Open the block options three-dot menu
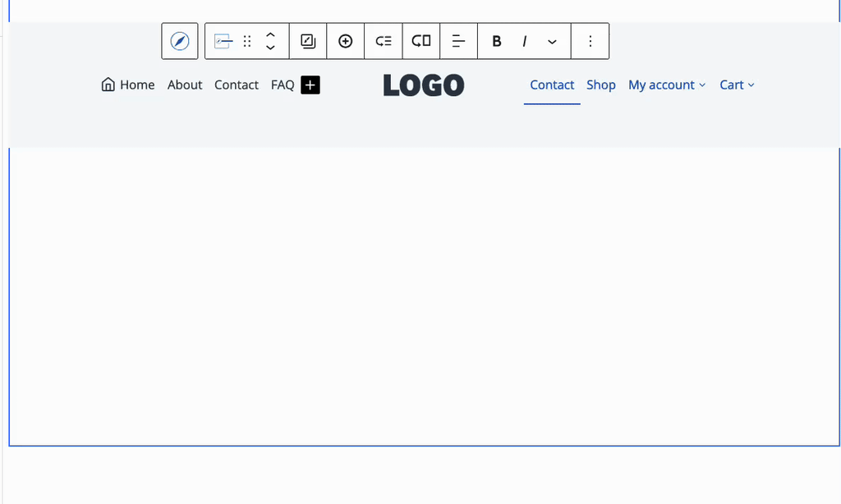The image size is (841, 504). pos(590,41)
